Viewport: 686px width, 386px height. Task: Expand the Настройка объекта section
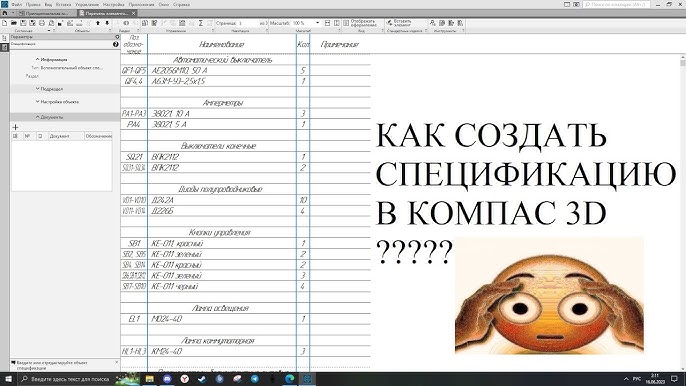[38, 102]
